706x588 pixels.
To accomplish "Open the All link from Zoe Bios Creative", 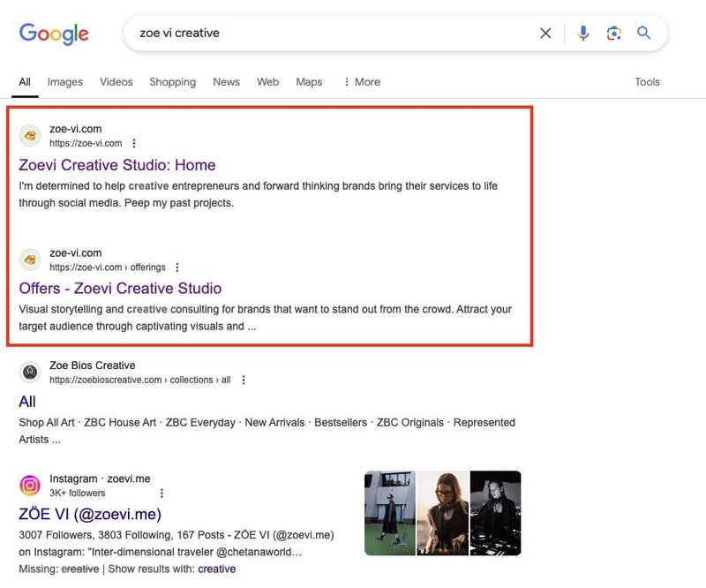I will click(27, 402).
